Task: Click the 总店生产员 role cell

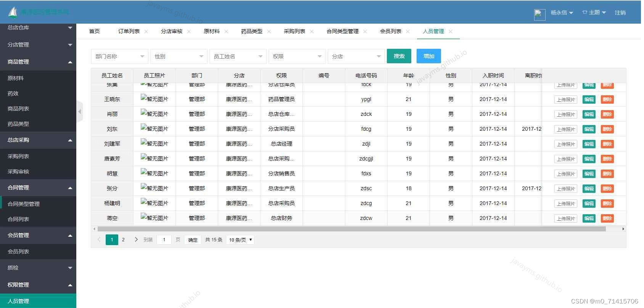Action: 281,188
